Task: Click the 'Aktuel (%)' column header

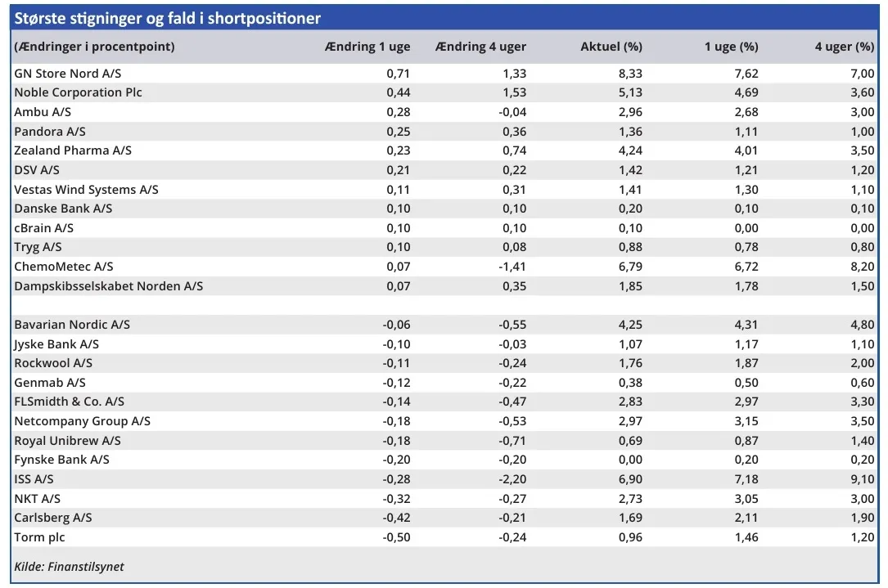Action: point(611,47)
